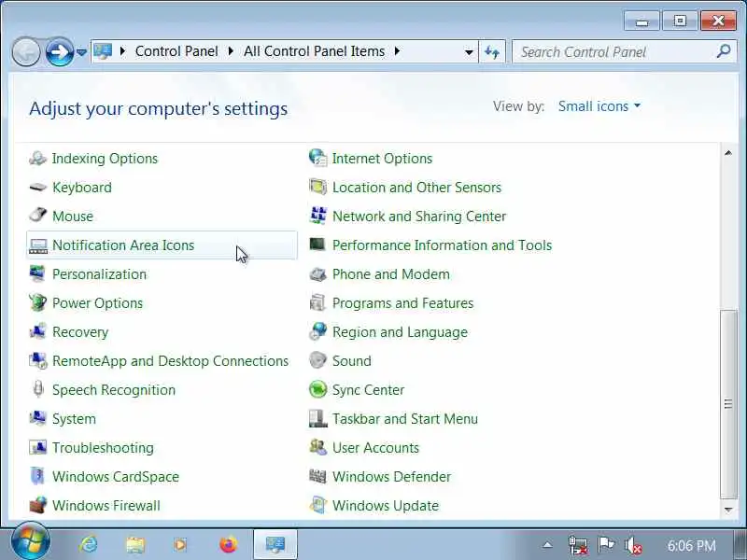The height and width of the screenshot is (560, 747).
Task: Click the RemoteApp and Desktop Connections icon
Action: point(38,361)
